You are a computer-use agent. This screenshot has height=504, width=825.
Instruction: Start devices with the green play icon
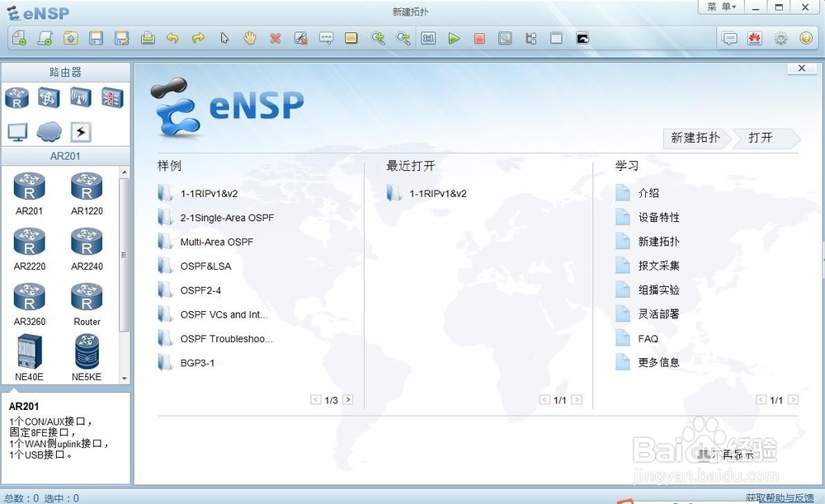[454, 39]
